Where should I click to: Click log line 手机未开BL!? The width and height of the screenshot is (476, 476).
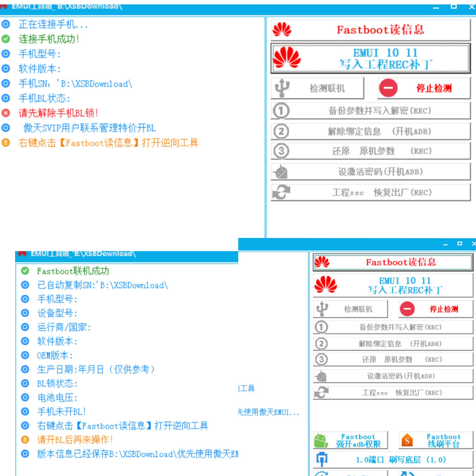click(x=61, y=411)
